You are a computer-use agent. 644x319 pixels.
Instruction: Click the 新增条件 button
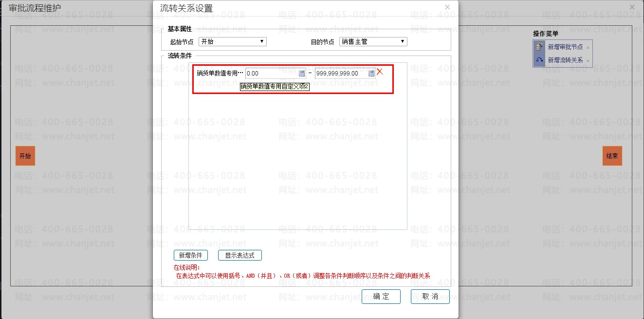tap(190, 255)
